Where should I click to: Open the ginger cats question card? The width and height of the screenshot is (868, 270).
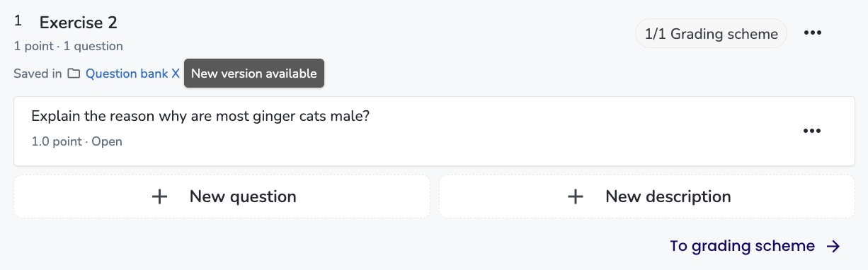(434, 131)
